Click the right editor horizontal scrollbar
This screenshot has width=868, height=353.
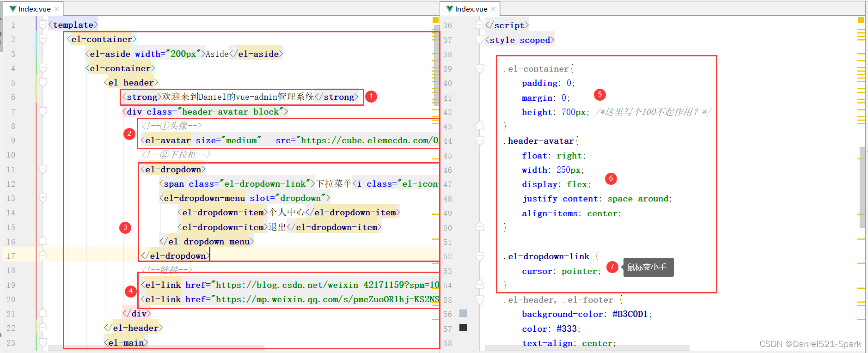(587, 347)
